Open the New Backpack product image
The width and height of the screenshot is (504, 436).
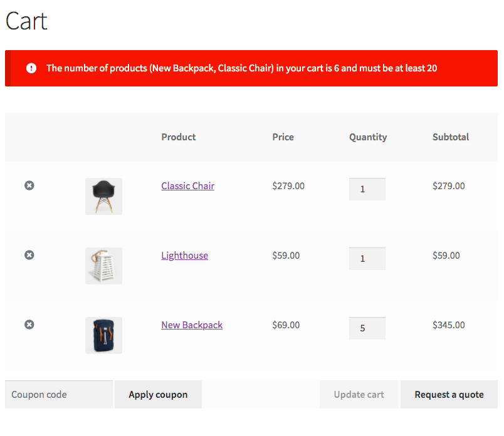[103, 335]
